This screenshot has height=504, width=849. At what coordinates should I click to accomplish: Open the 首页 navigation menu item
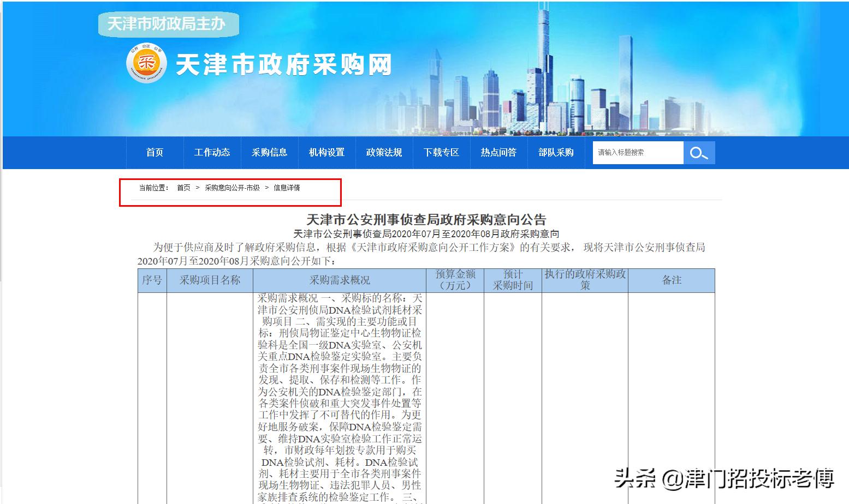click(x=155, y=153)
